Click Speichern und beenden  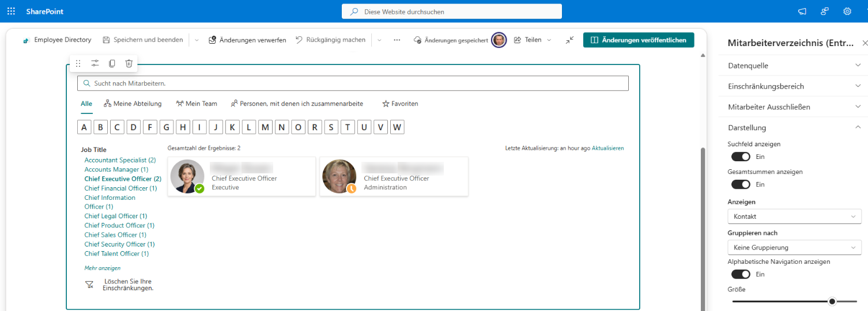click(143, 40)
